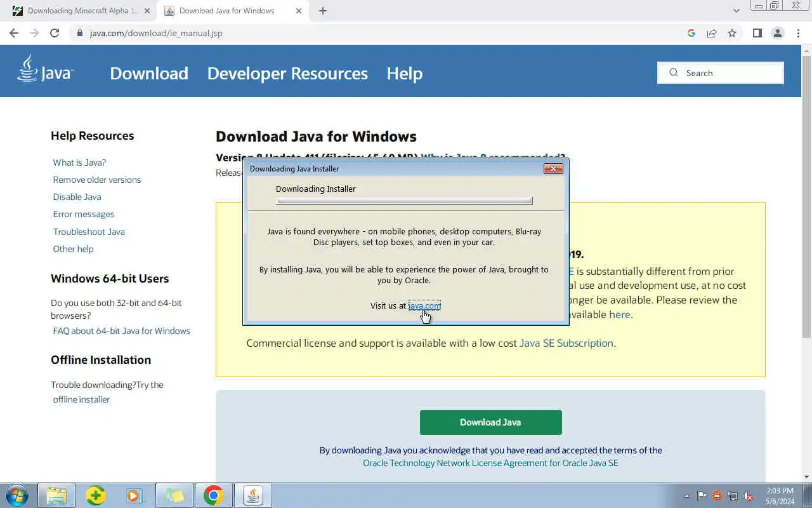812x508 pixels.
Task: Close the Downloading Java Installer dialog
Action: tap(553, 168)
